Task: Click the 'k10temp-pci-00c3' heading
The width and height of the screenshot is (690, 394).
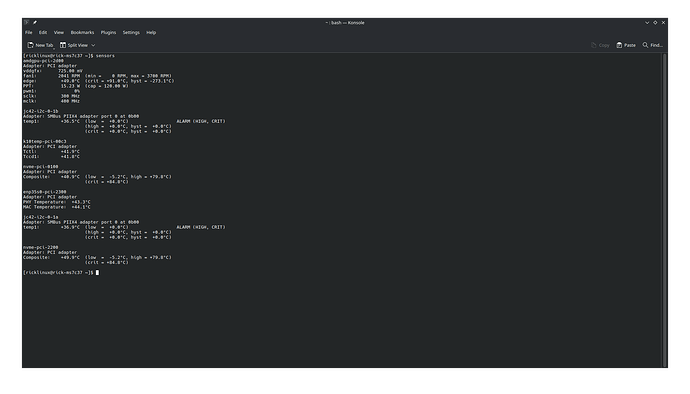Action: point(44,142)
